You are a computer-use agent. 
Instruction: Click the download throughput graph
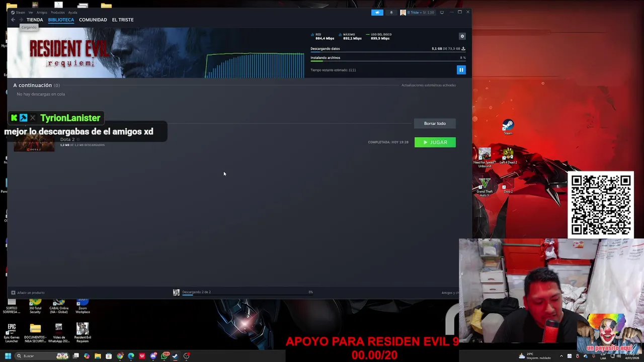pyautogui.click(x=255, y=65)
